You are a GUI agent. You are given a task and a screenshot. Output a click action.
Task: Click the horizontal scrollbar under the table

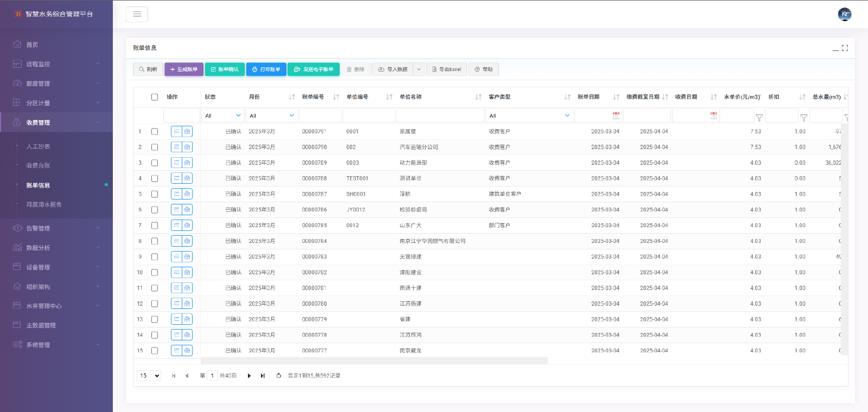[x=374, y=360]
